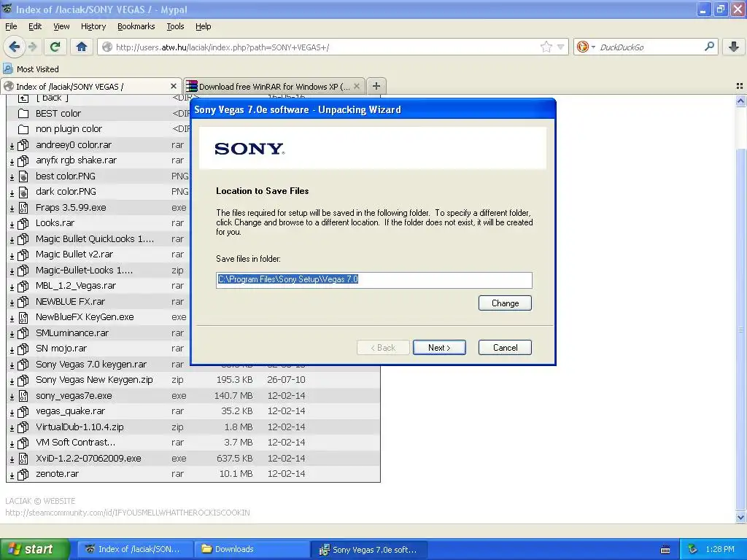Open the BEST color folder
Screen dimensions: 747x560
pyautogui.click(x=58, y=113)
